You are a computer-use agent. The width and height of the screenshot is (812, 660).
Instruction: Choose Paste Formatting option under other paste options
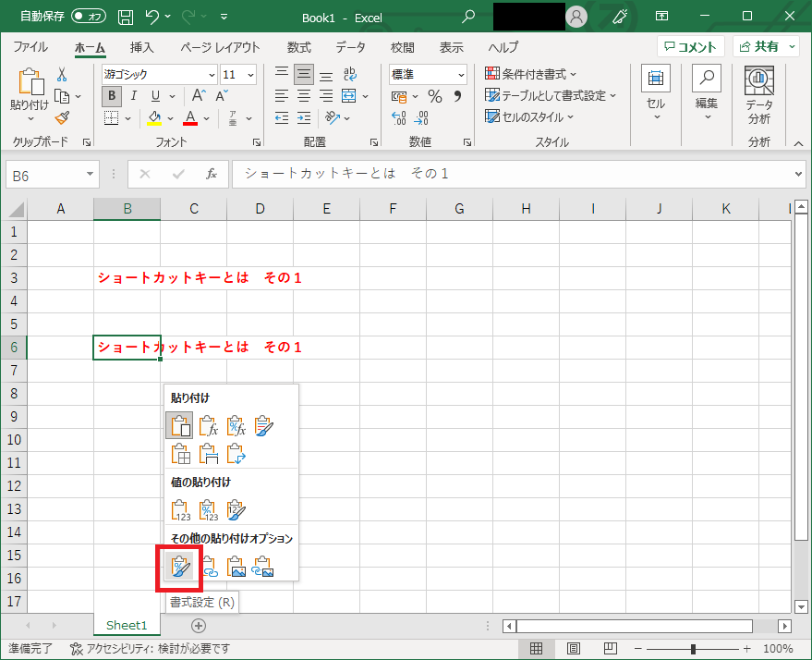(180, 567)
